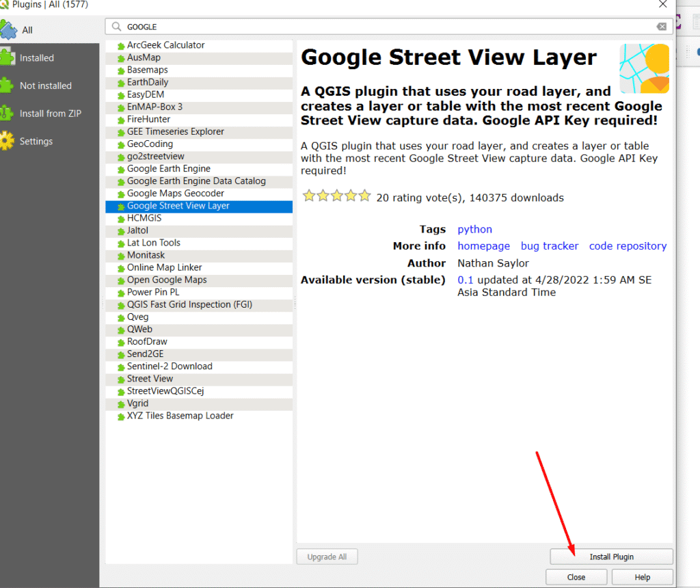Click the Monitask plugin puzzle icon
The image size is (700, 588).
(120, 256)
